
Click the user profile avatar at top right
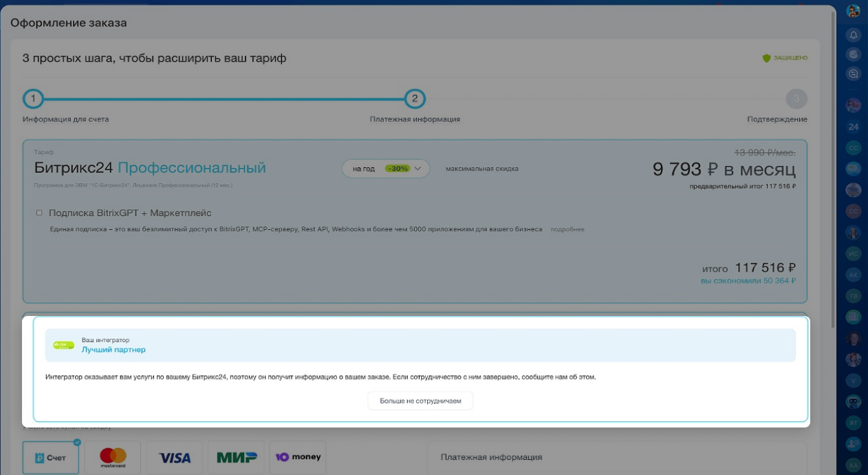tap(854, 11)
